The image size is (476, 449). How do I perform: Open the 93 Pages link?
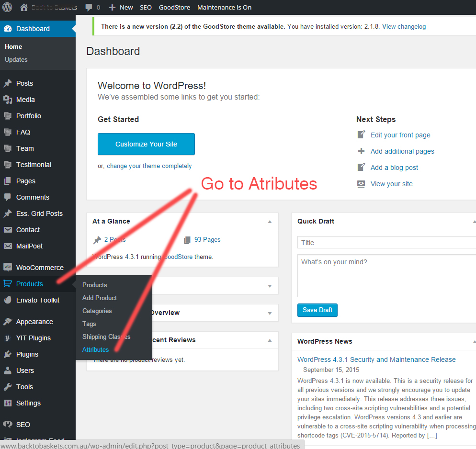point(207,239)
